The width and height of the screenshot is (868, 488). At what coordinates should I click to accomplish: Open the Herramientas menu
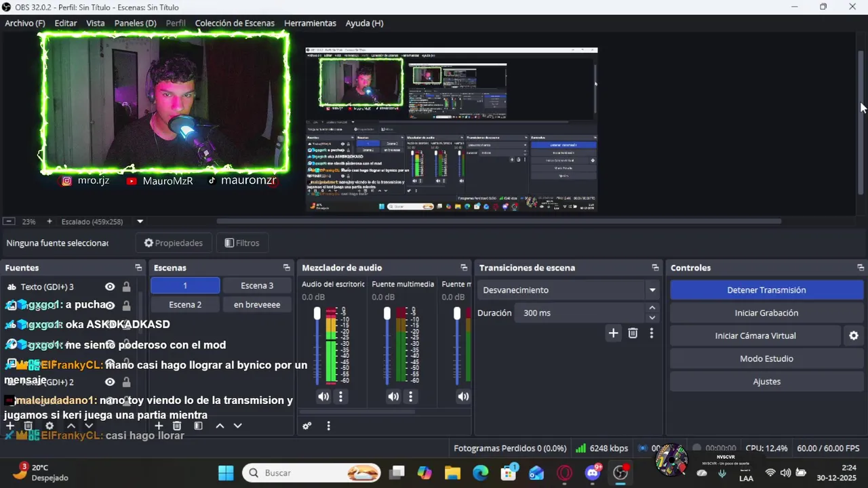point(310,23)
